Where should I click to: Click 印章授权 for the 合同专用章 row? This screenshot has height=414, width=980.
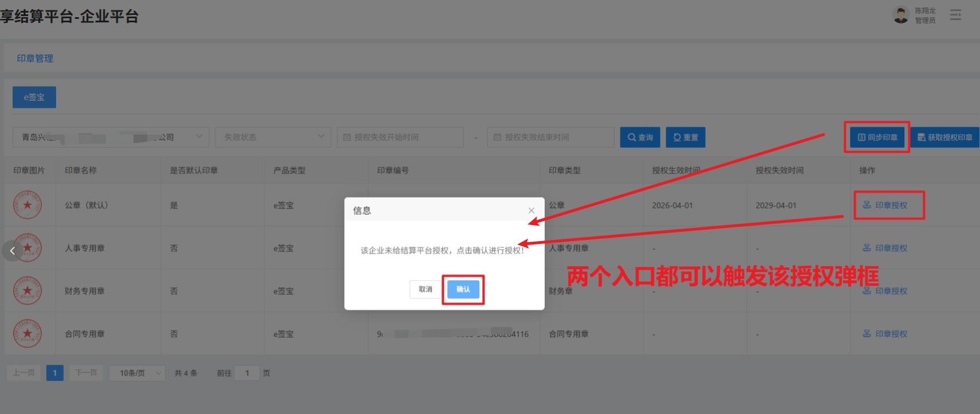(885, 334)
